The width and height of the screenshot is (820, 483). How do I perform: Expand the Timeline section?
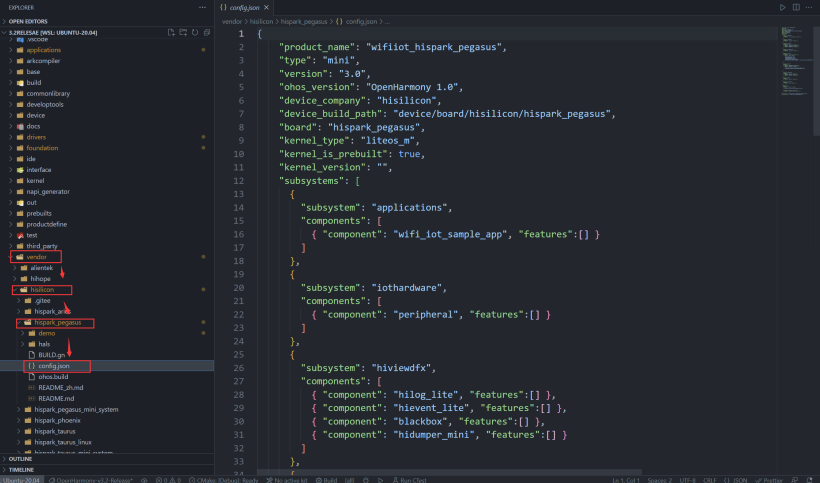pyautogui.click(x=21, y=469)
